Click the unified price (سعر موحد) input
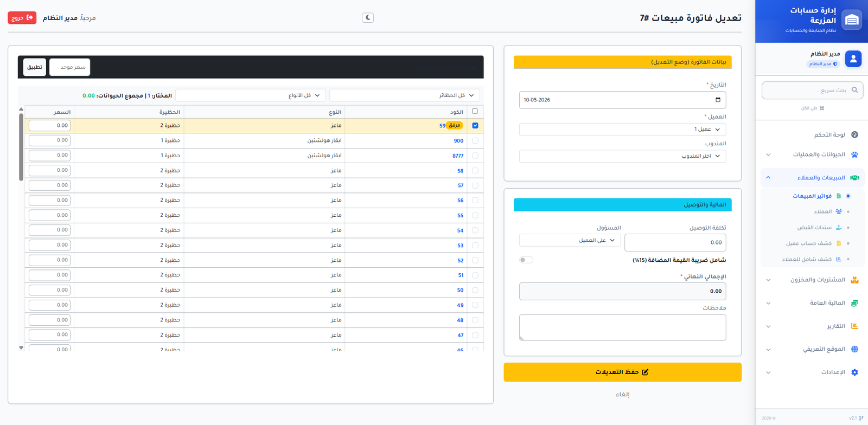Screen dimensions: 868x425 pos(69,67)
